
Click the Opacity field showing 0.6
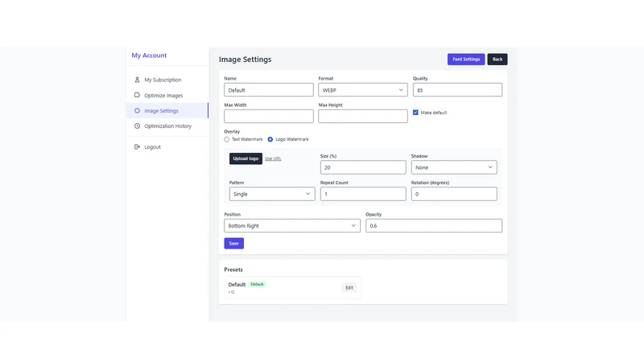434,226
